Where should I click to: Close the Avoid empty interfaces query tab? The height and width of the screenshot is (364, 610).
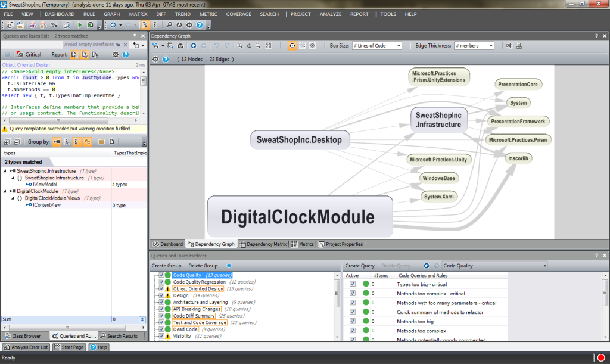coord(125,45)
